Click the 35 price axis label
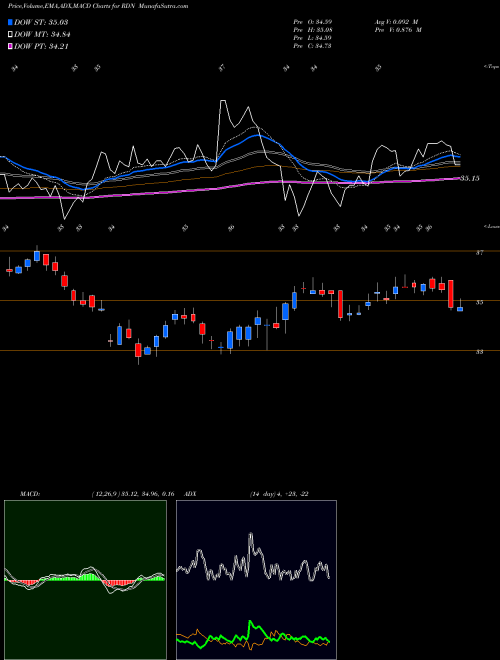Screen dimensions: 500x660 point(479,302)
